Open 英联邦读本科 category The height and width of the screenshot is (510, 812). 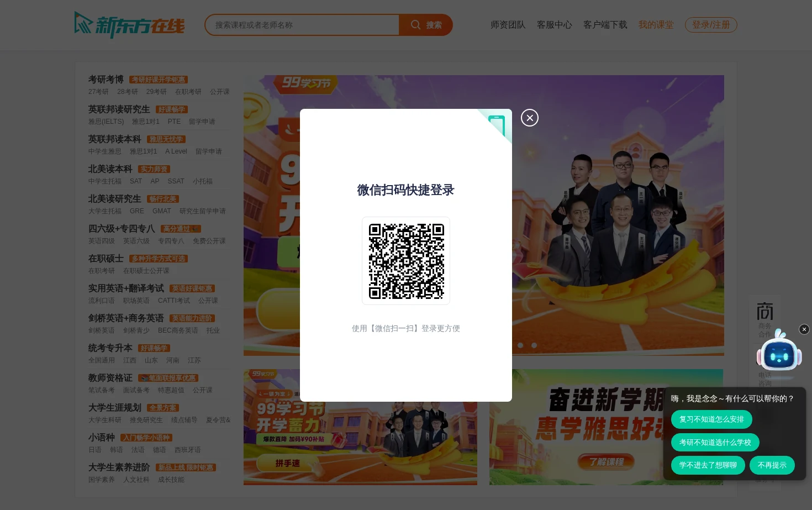click(x=115, y=139)
